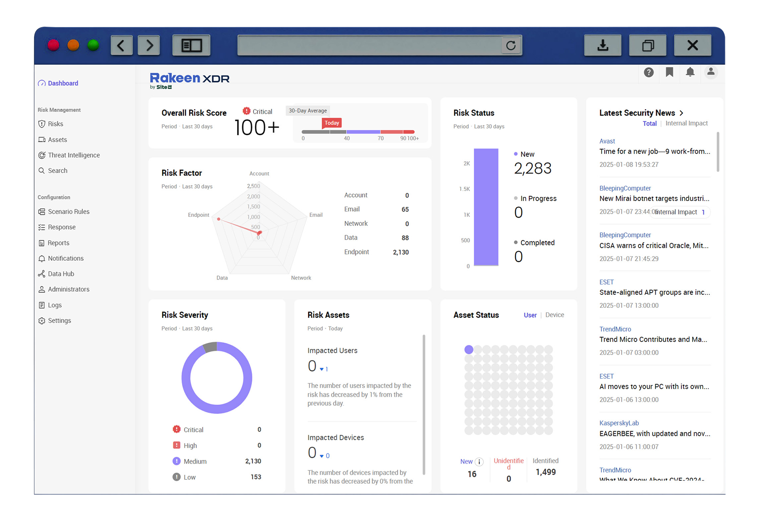Open notifications bell icon in header
Screen dimensions: 780x532
(690, 72)
